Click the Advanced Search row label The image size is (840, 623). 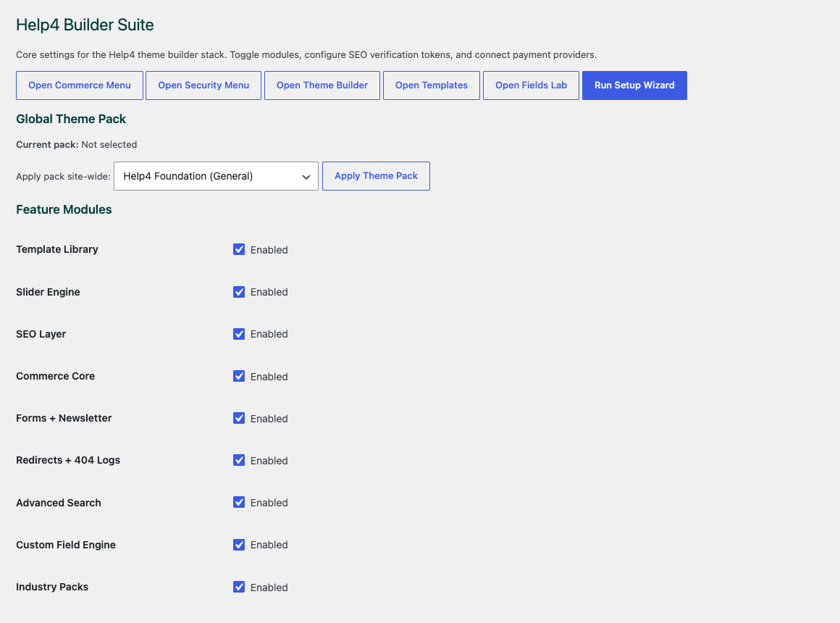59,503
